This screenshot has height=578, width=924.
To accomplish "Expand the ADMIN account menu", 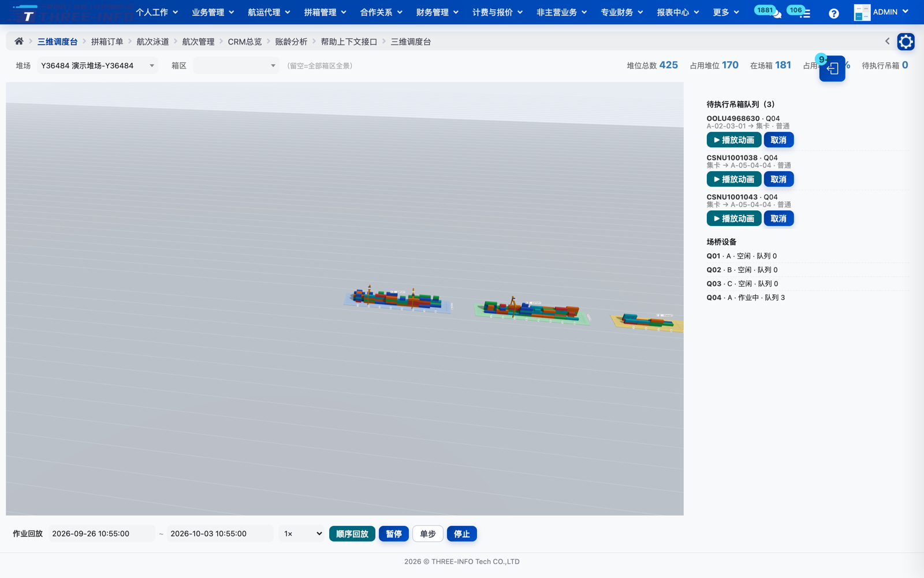I will [x=891, y=12].
